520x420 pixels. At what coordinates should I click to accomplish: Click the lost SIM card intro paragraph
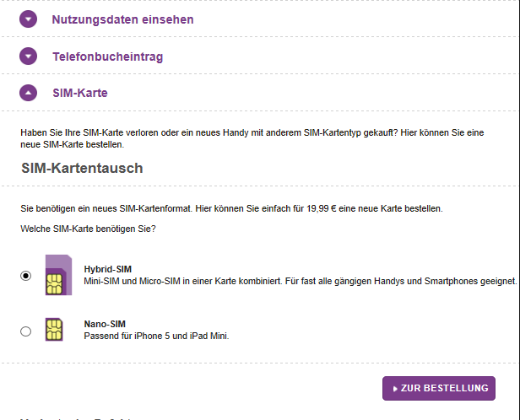[253, 139]
